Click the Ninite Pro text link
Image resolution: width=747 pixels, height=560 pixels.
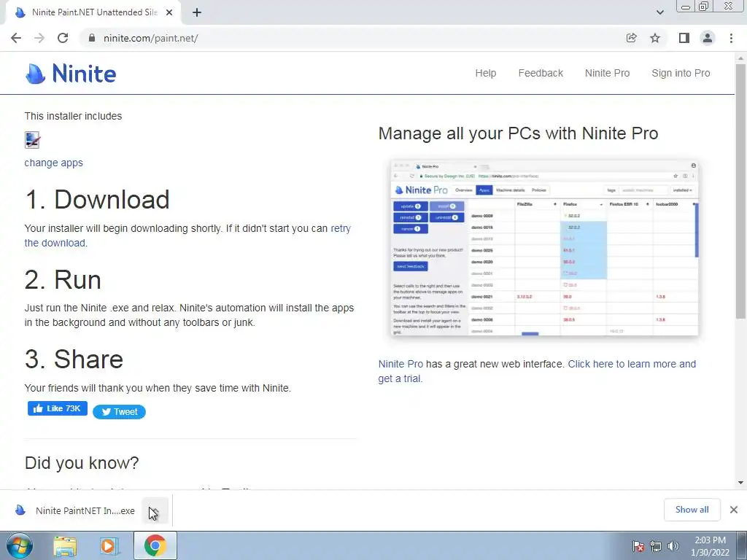click(400, 364)
